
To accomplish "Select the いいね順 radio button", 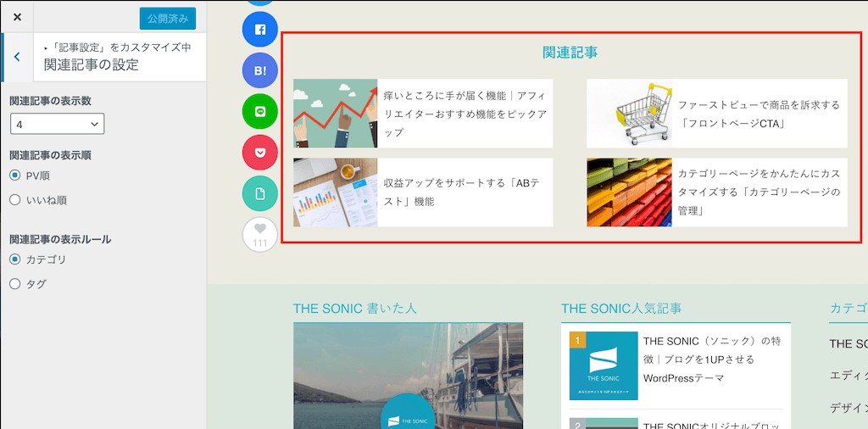I will [x=15, y=200].
